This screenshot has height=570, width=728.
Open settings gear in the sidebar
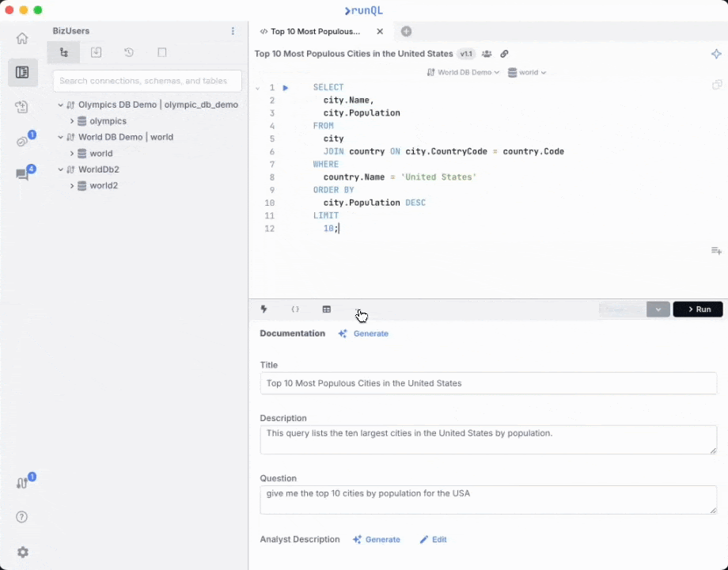pos(22,552)
